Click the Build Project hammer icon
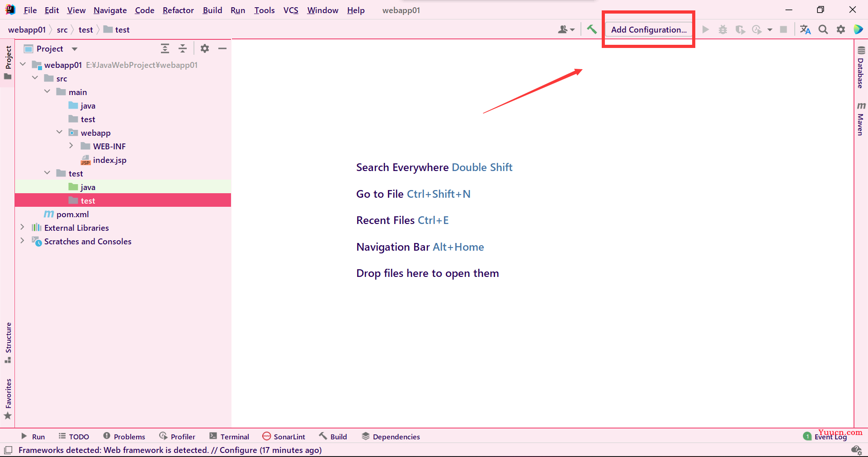 point(591,29)
